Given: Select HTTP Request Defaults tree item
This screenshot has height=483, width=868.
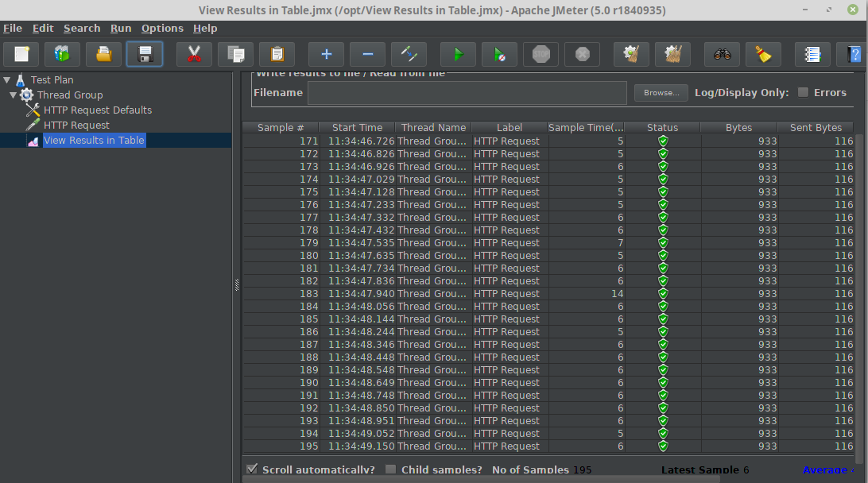Looking at the screenshot, I should [x=98, y=110].
